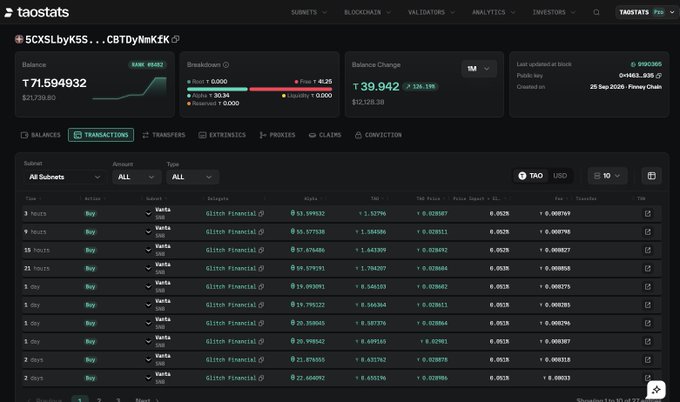
Task: Open the EXTRINSICS tab
Action: pos(222,135)
